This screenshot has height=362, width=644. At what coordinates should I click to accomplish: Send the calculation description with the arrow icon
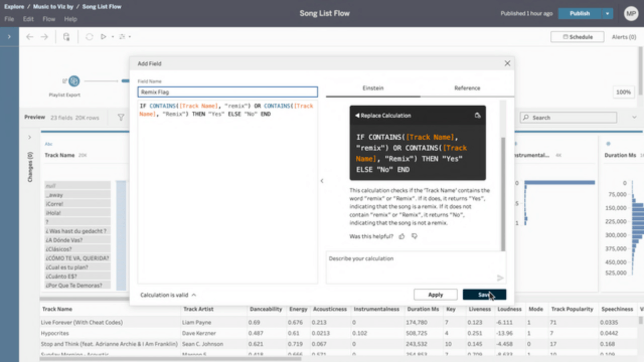[x=500, y=278]
